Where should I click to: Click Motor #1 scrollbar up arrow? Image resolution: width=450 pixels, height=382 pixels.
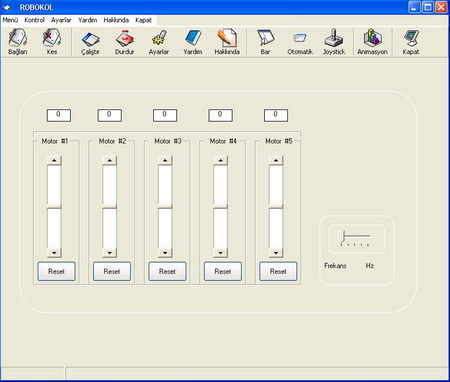pos(54,160)
